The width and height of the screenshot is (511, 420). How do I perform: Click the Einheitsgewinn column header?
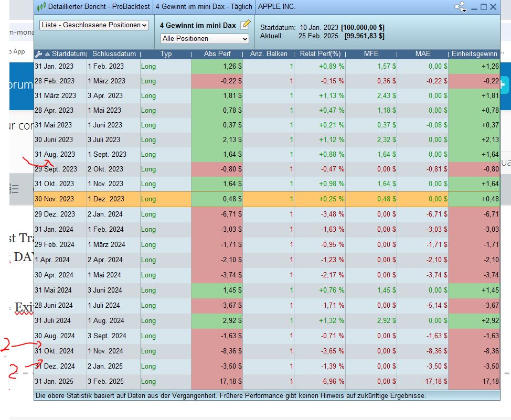[475, 54]
